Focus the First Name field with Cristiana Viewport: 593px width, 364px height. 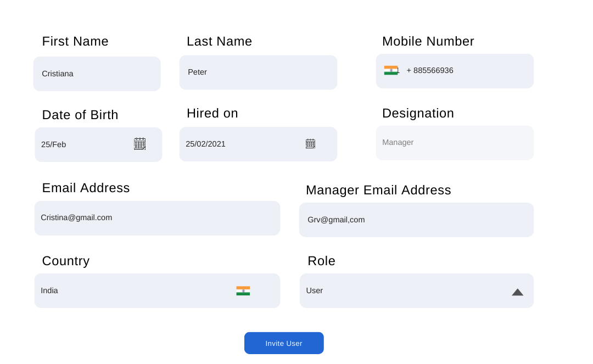coord(97,74)
